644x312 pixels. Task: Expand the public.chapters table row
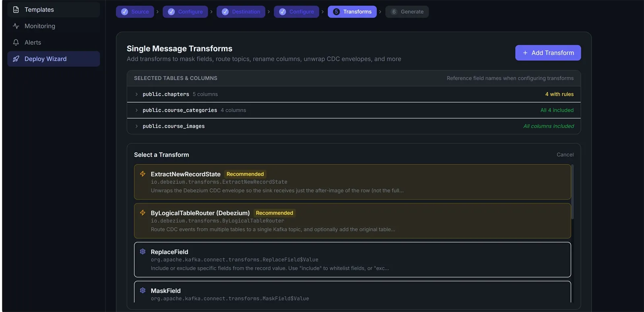354,94
